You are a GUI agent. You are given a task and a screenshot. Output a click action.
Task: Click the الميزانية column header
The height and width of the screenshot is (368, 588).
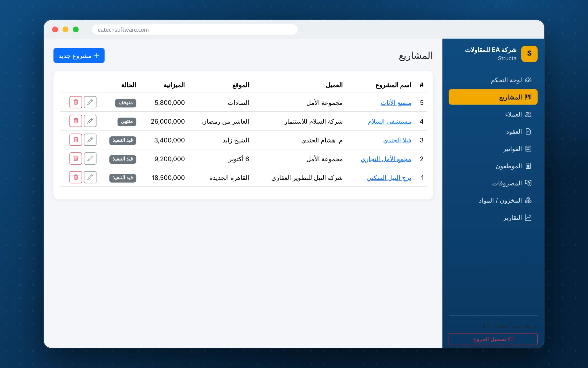pos(174,85)
